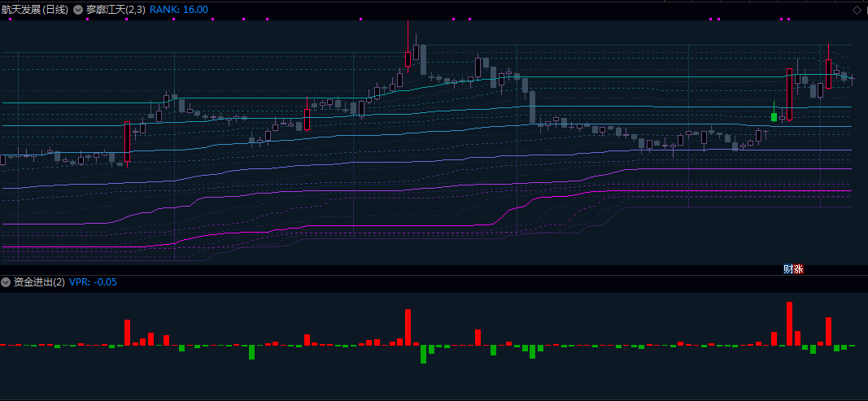This screenshot has height=401, width=868.
Task: Click the 航天发展 (日线) chart title
Action: pyautogui.click(x=34, y=10)
